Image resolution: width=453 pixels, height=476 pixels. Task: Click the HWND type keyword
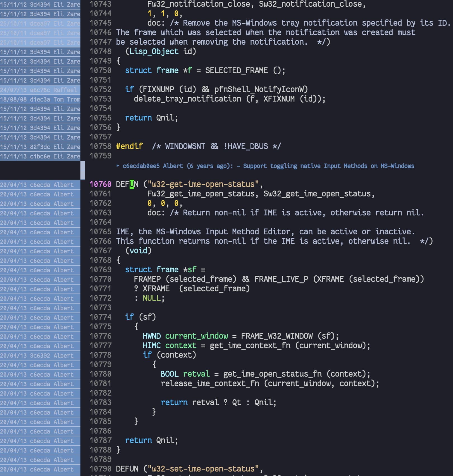point(152,336)
